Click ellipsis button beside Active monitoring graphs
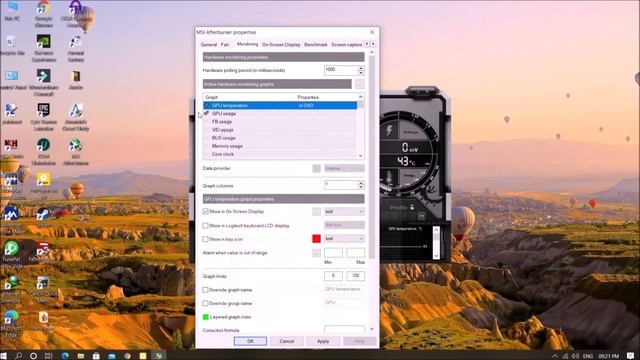640x360 pixels. pyautogui.click(x=359, y=84)
